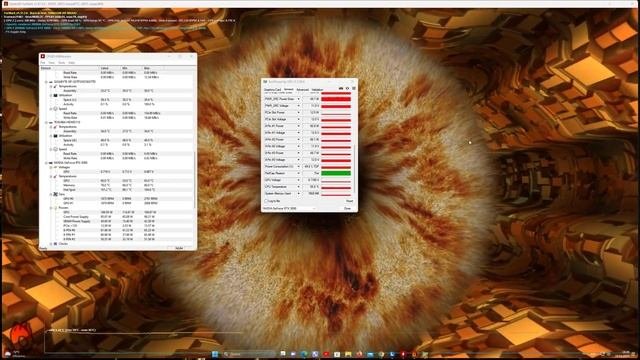
Task: Open Microsoft Edge from the taskbar
Action: pos(304,354)
